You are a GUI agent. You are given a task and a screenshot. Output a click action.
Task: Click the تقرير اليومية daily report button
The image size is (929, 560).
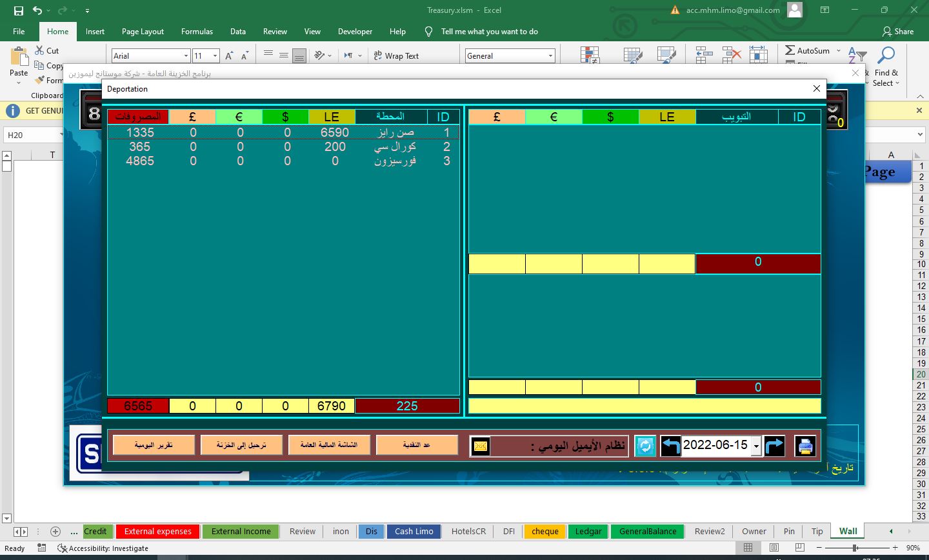pos(154,445)
